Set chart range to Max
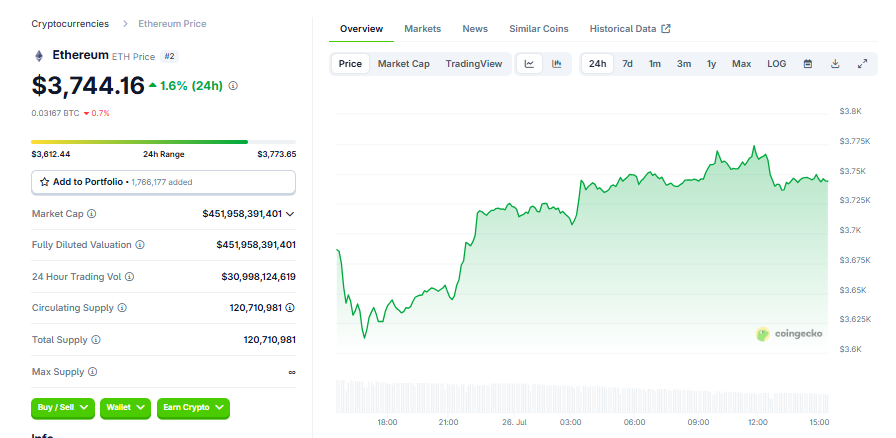 coord(742,64)
